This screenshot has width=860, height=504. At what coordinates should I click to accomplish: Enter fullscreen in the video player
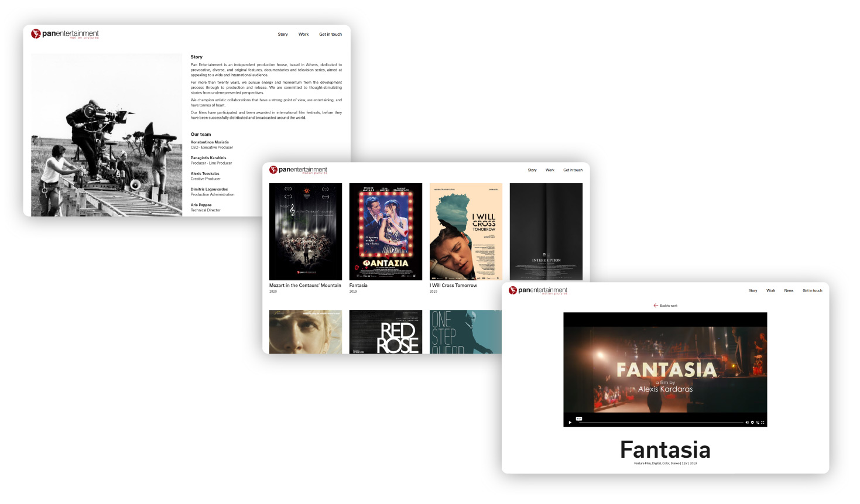pos(763,422)
